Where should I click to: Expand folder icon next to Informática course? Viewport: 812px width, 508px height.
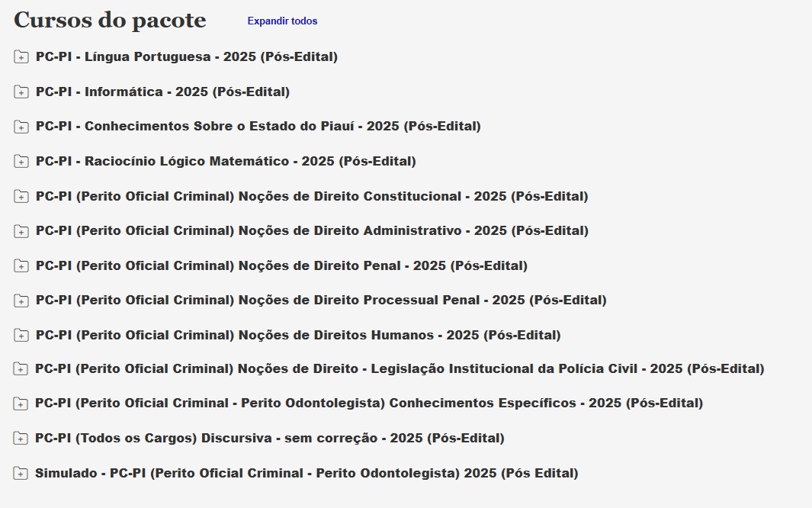click(21, 92)
